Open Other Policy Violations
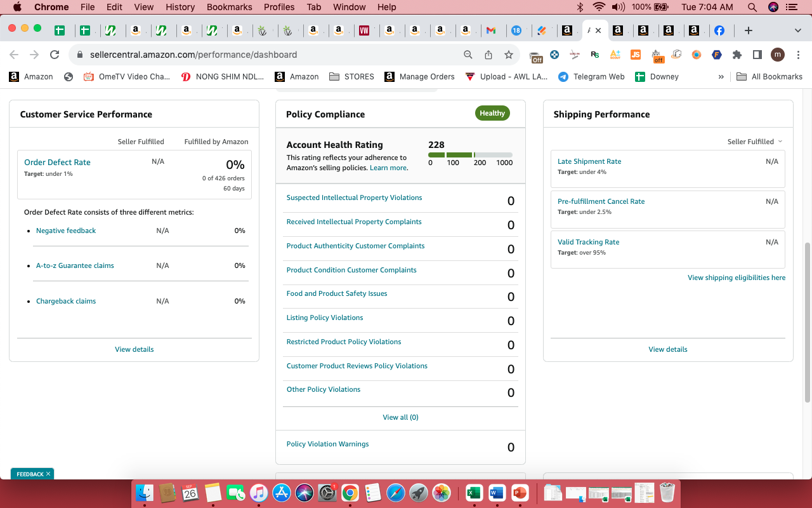This screenshot has height=508, width=812. (324, 389)
